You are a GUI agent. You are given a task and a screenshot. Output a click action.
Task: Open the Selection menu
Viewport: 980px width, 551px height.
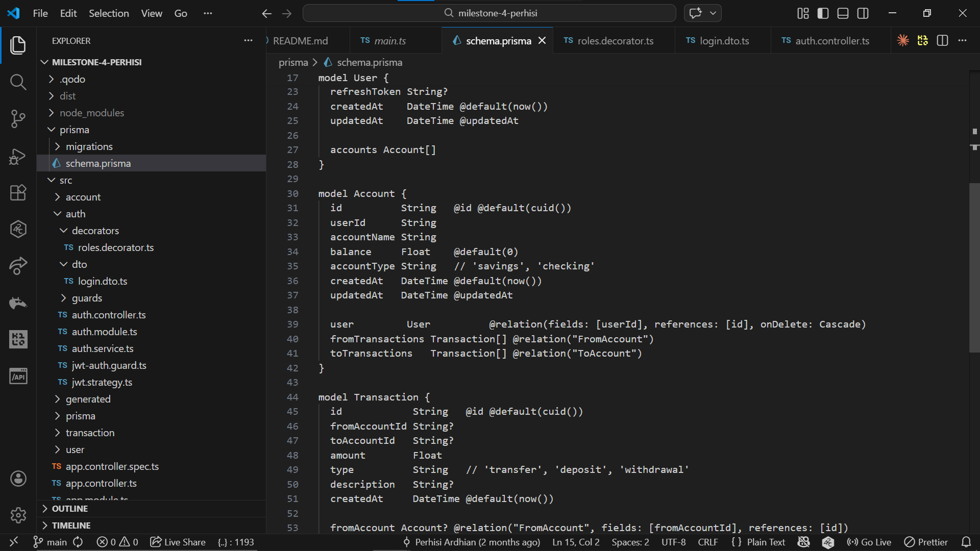109,13
